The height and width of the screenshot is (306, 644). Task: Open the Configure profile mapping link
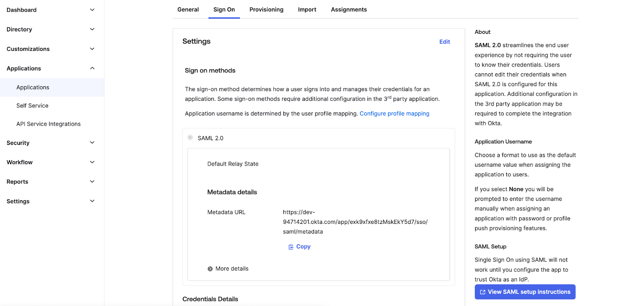click(x=394, y=114)
